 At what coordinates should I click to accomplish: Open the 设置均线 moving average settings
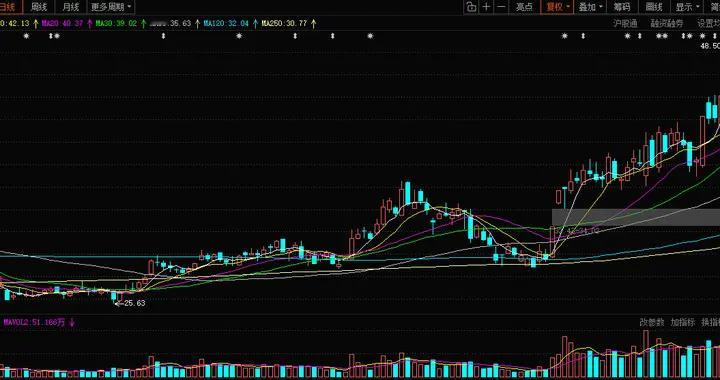[708, 23]
